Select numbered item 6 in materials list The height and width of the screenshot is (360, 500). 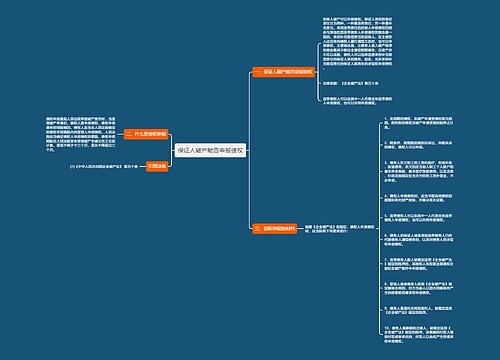click(418, 240)
